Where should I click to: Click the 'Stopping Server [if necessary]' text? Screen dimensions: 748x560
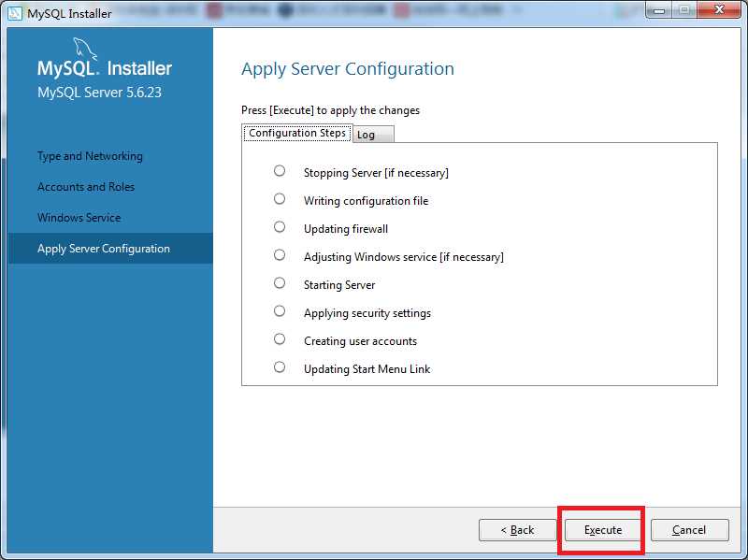pyautogui.click(x=376, y=173)
